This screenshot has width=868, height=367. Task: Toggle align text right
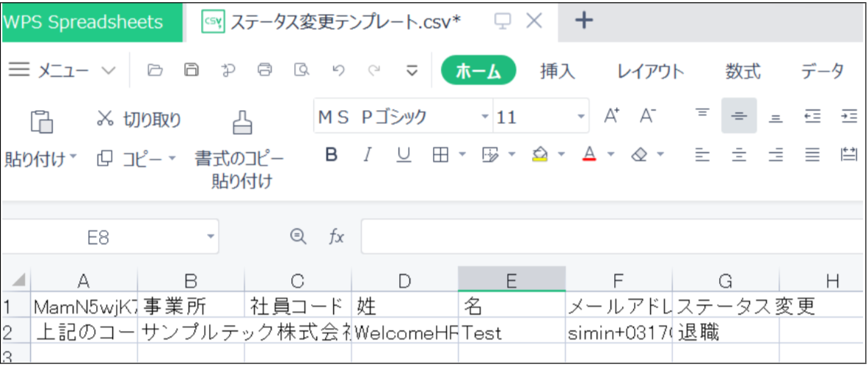[x=776, y=156]
